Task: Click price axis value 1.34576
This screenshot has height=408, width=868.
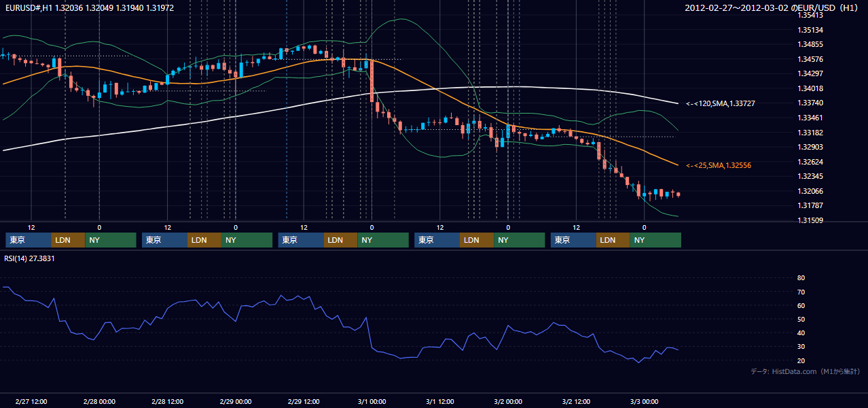Action: (x=810, y=59)
